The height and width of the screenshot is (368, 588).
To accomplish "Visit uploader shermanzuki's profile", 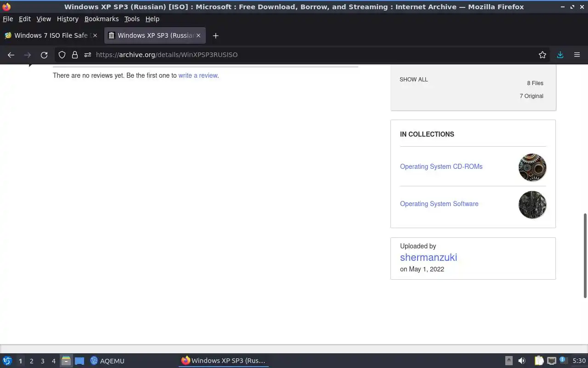I will [x=429, y=258].
